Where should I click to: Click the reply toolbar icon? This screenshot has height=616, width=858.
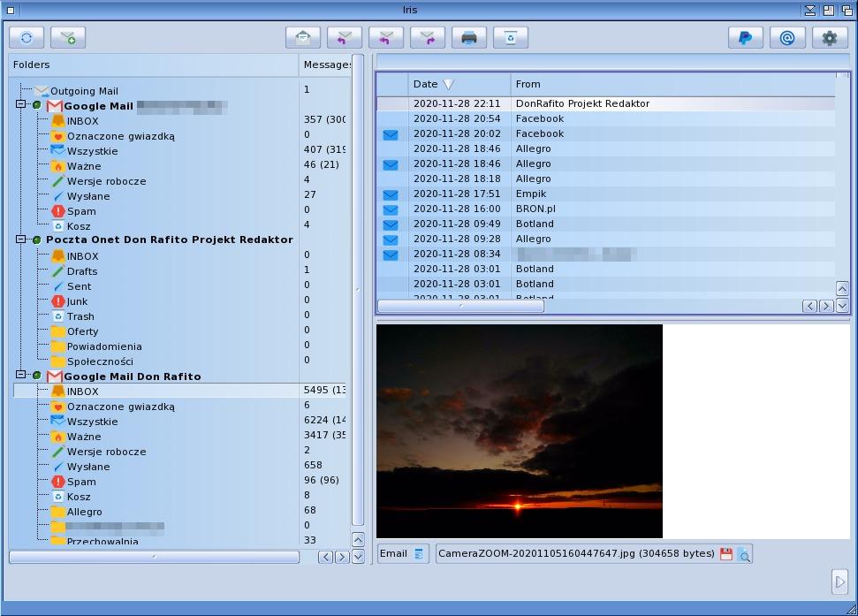coord(345,38)
